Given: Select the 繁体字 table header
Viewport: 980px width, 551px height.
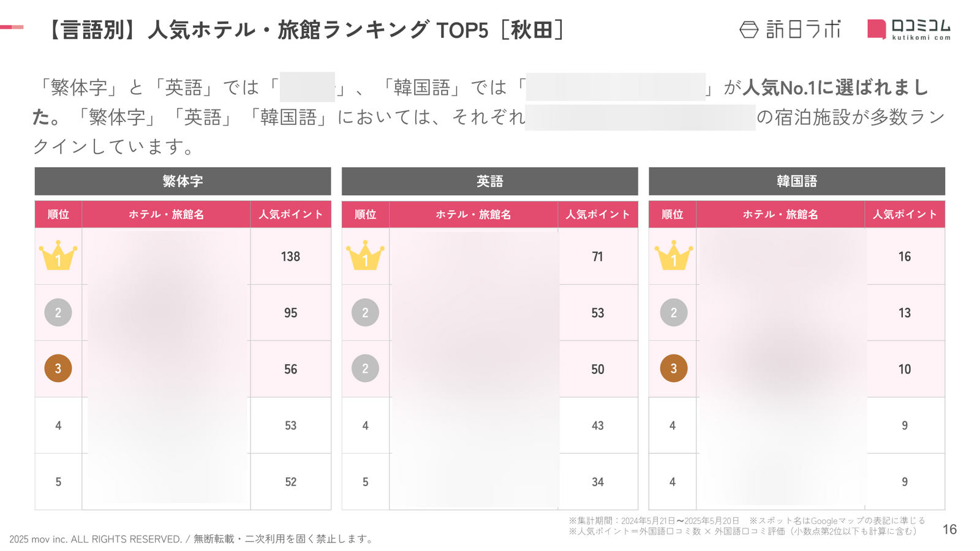Looking at the screenshot, I should [183, 181].
